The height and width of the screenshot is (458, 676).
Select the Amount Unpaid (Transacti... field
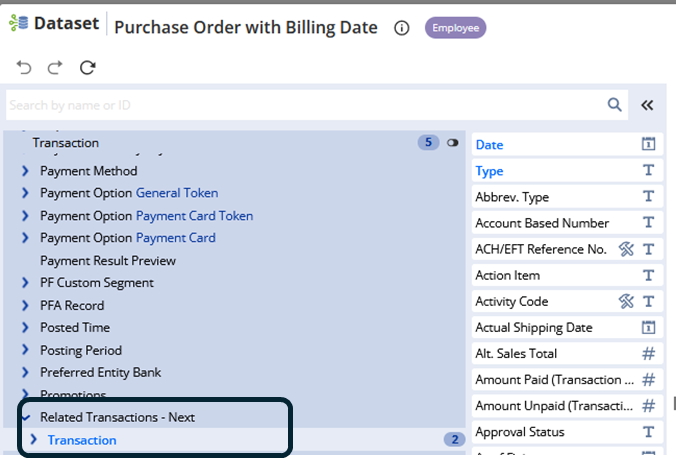click(x=567, y=406)
